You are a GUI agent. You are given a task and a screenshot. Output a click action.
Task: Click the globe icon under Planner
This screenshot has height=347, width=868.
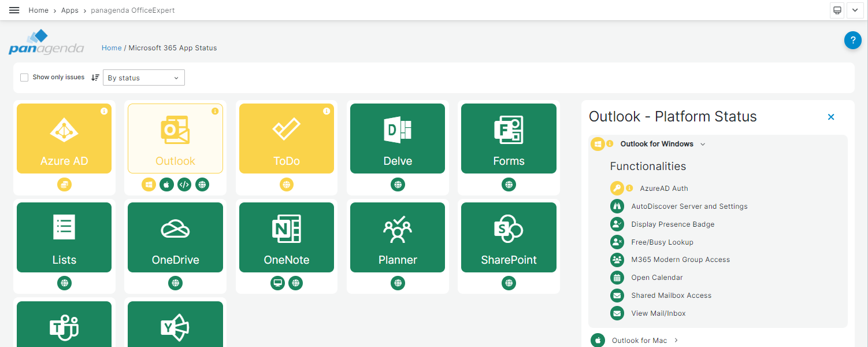[398, 283]
